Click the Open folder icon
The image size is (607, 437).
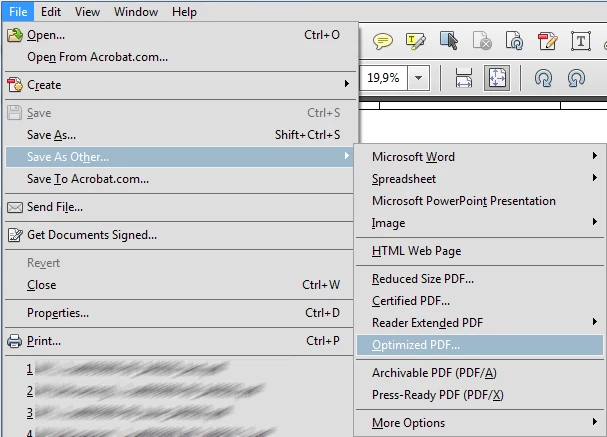tap(15, 35)
